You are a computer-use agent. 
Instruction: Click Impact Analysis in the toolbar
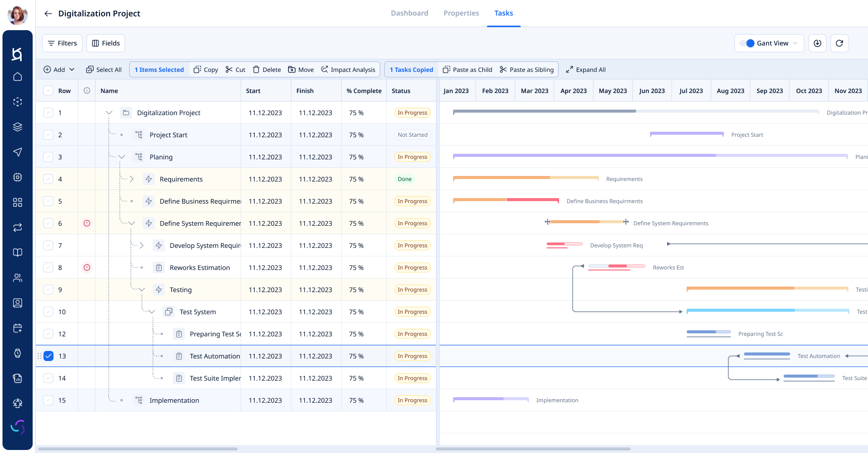click(x=348, y=70)
